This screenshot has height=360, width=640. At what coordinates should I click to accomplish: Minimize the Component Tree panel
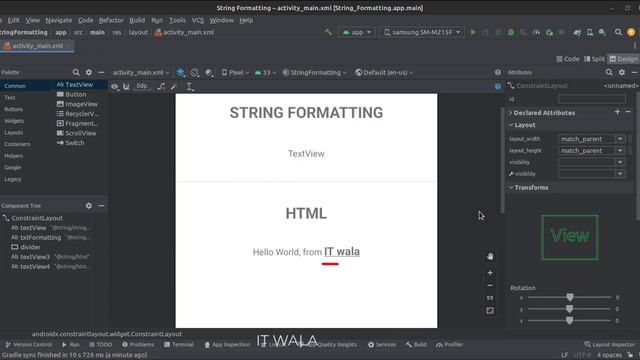tap(101, 206)
